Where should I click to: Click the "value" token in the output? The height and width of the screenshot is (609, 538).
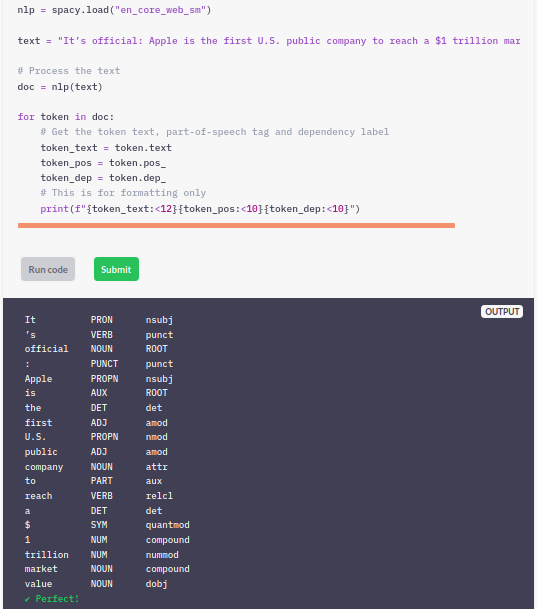pos(38,584)
